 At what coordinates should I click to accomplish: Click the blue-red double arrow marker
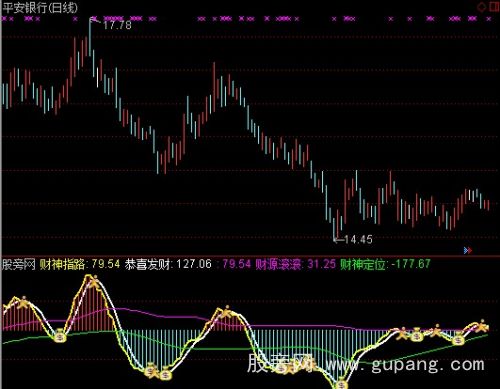pos(468,250)
